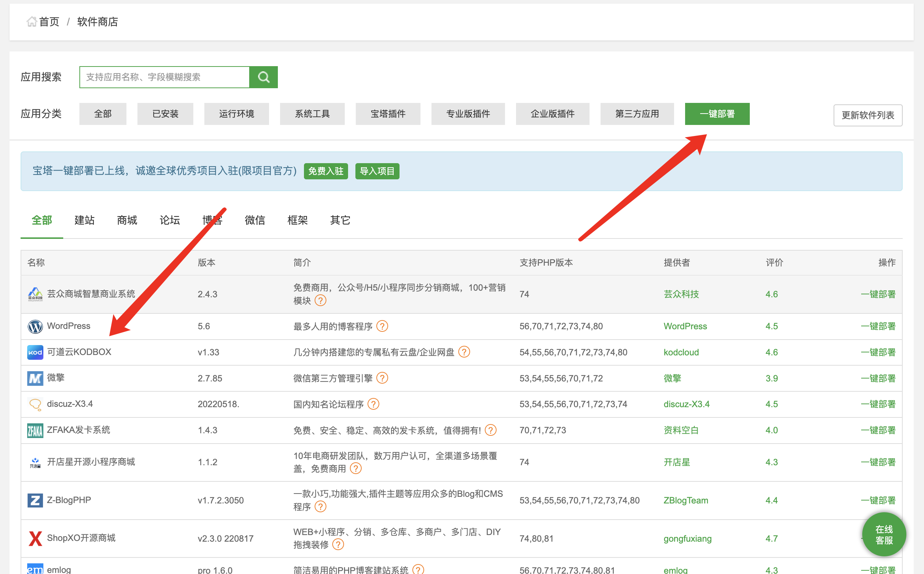This screenshot has width=924, height=574.
Task: Click the WordPress logo icon
Action: point(35,326)
